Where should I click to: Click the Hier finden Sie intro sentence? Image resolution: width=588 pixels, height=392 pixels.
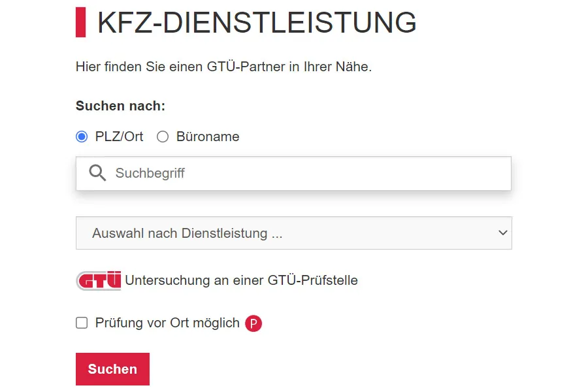click(223, 67)
